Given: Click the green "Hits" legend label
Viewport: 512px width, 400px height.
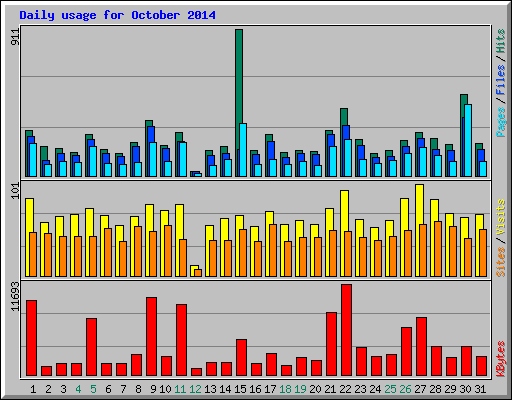Looking at the screenshot, I should 501,41.
